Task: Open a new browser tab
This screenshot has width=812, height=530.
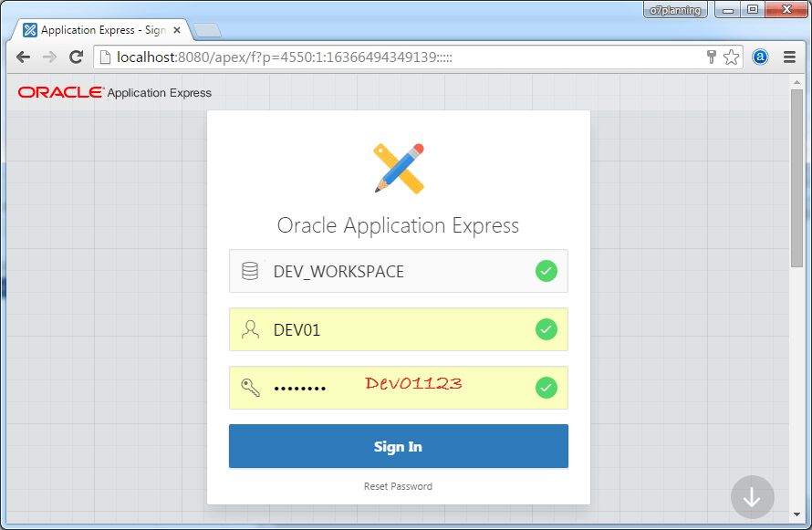Action: tap(207, 29)
